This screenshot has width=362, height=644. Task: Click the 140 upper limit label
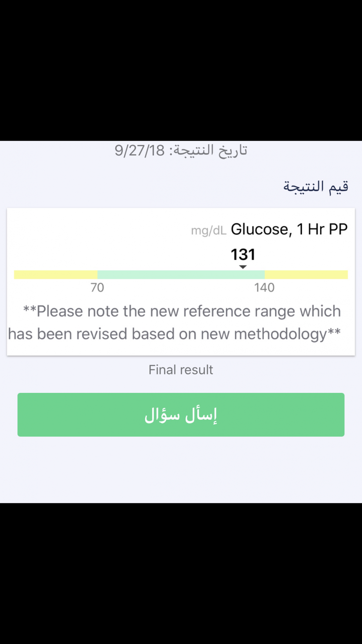tap(264, 288)
